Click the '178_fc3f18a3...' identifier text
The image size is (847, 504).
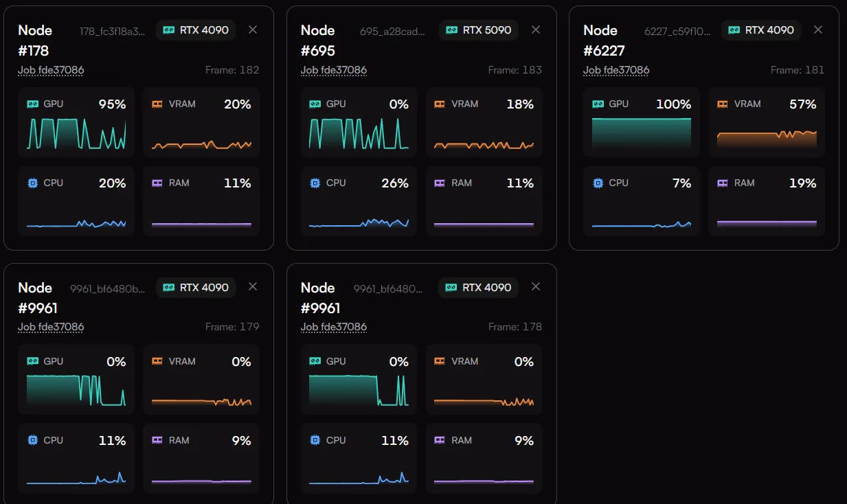click(x=113, y=31)
